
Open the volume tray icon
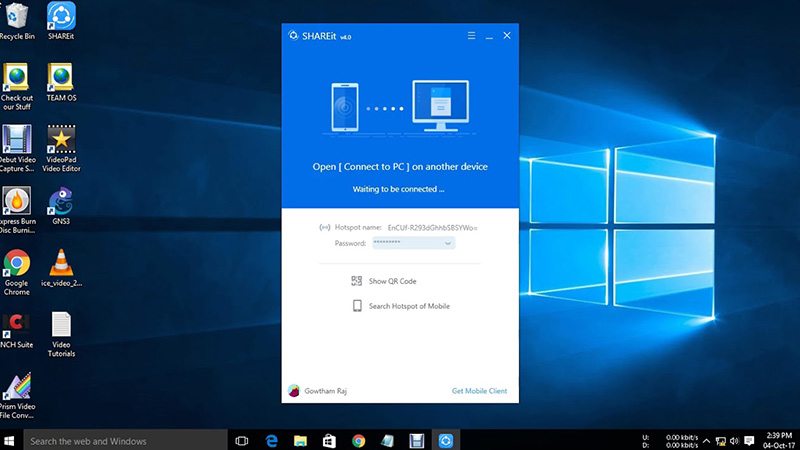coord(735,441)
